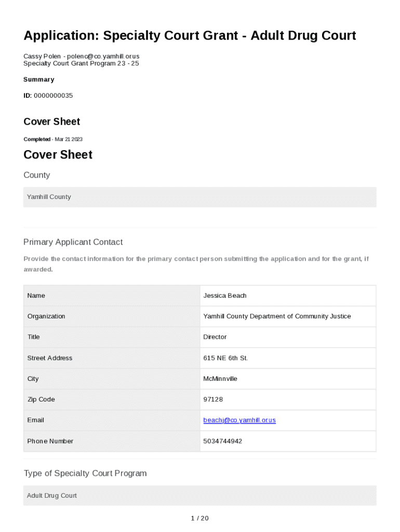This screenshot has width=400, height=532.
Task: Select the Yamhill County field under County
Action: [x=199, y=197]
